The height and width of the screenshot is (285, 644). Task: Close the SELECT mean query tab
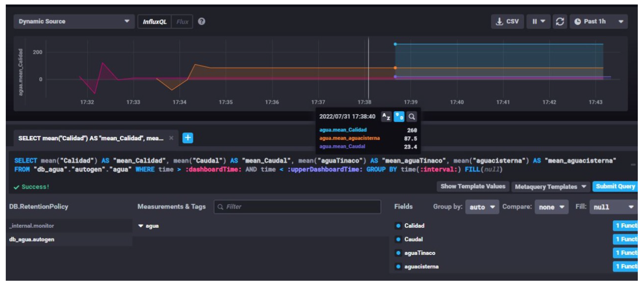(x=171, y=138)
